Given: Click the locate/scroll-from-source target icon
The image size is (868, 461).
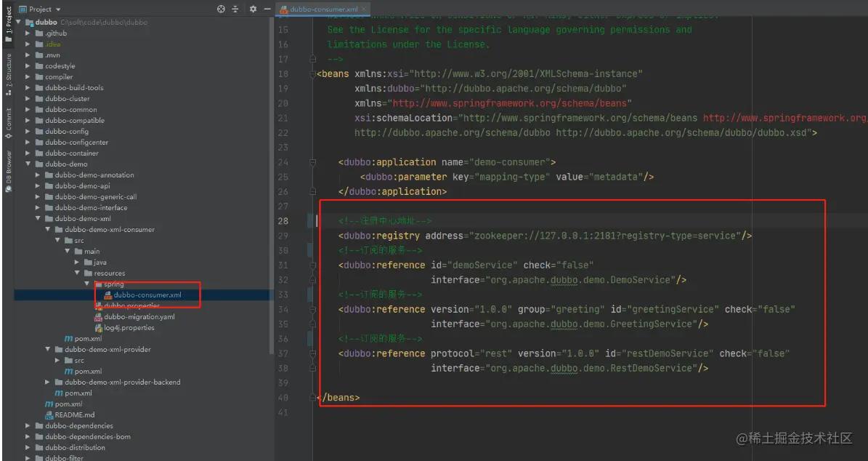Looking at the screenshot, I should point(221,9).
